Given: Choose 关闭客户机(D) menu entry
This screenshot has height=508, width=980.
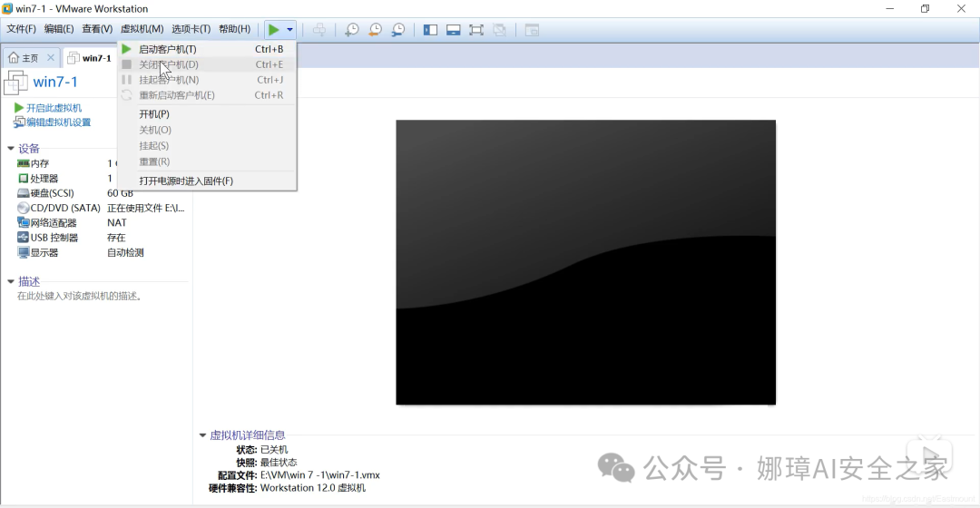Looking at the screenshot, I should [207, 64].
